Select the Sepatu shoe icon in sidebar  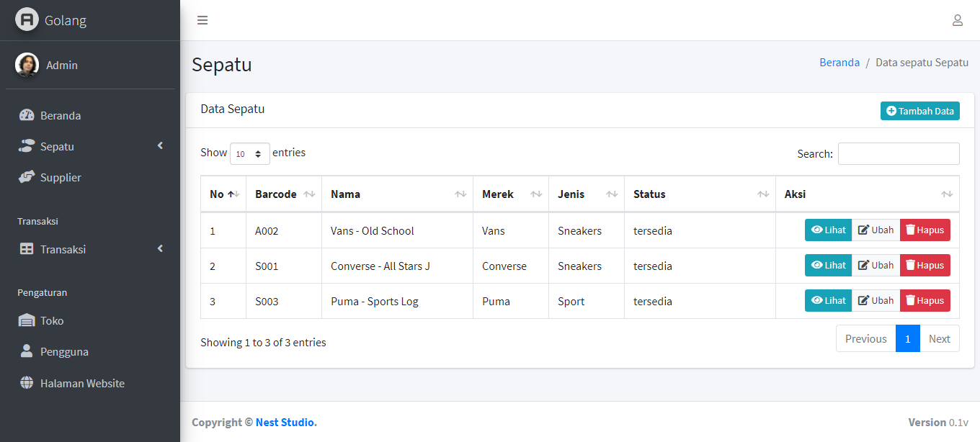[27, 145]
